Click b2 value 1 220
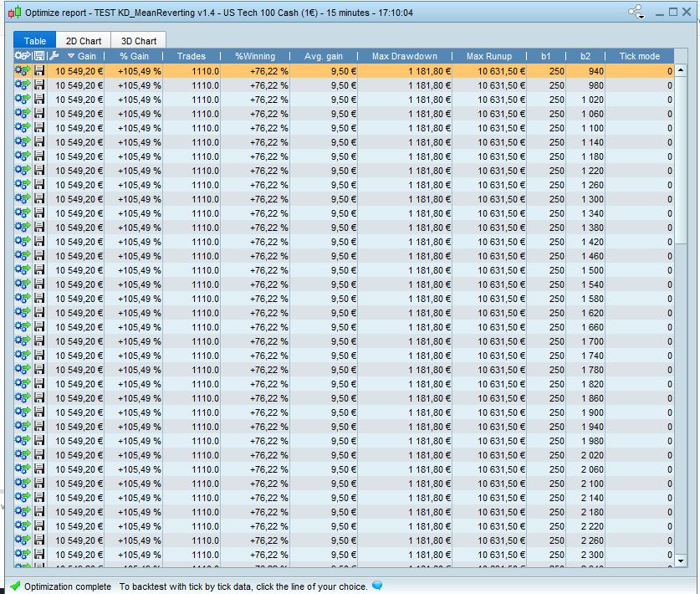Image resolution: width=700 pixels, height=594 pixels. (592, 171)
